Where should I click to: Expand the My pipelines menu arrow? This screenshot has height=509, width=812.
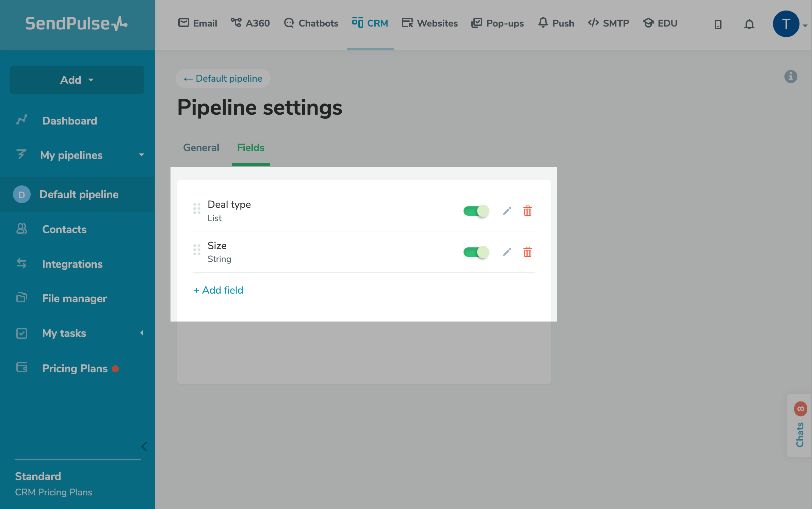142,155
